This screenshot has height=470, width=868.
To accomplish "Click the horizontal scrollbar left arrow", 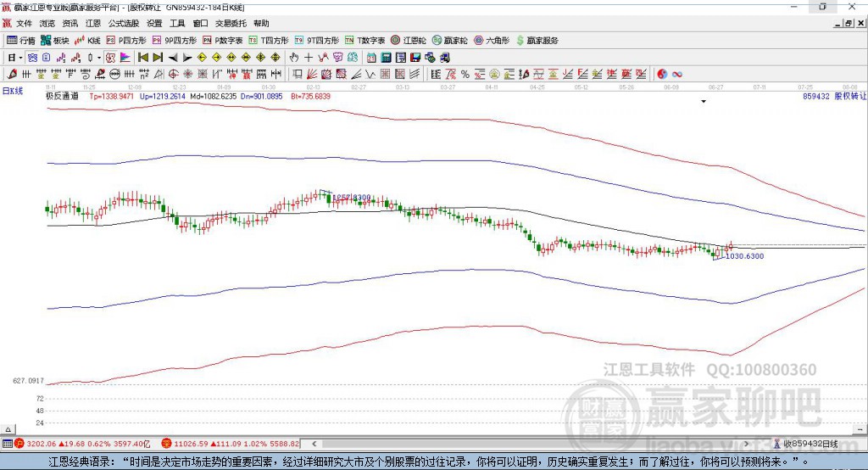I will [x=314, y=444].
